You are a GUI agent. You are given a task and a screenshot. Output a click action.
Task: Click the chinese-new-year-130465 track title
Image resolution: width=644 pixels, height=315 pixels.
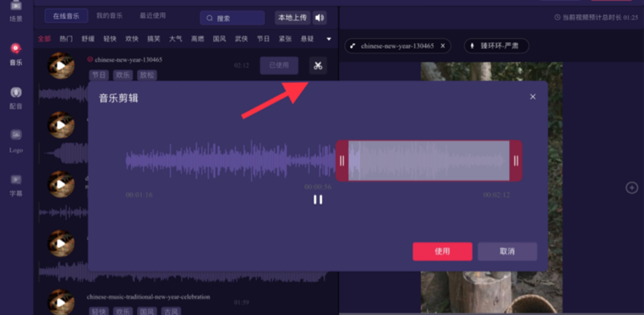click(128, 60)
